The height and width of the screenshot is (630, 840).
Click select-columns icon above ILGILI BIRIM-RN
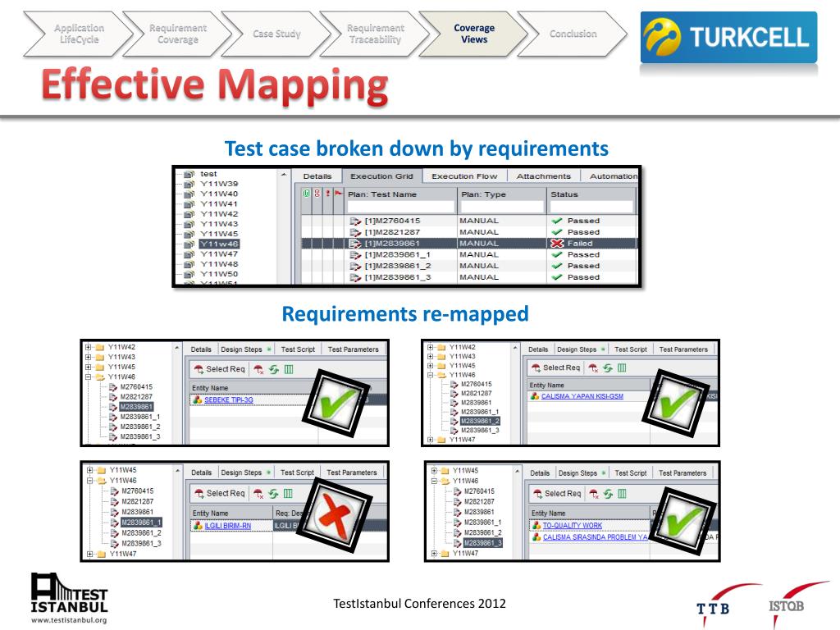(288, 493)
